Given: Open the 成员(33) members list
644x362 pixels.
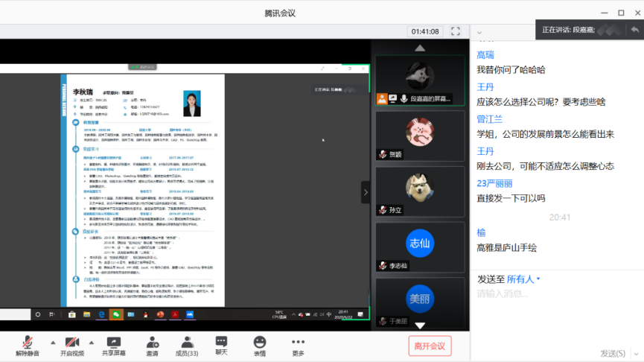Looking at the screenshot, I should coord(186,346).
